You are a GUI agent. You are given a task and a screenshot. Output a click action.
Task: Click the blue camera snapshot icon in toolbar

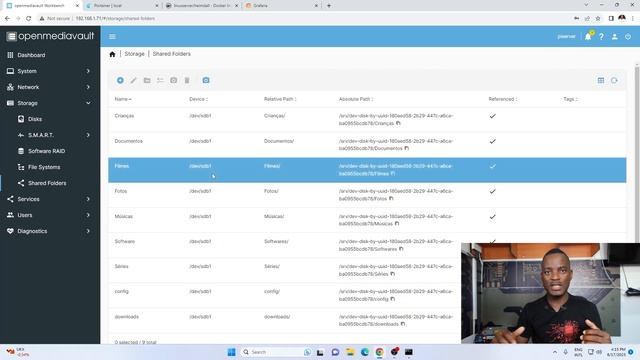(x=206, y=80)
